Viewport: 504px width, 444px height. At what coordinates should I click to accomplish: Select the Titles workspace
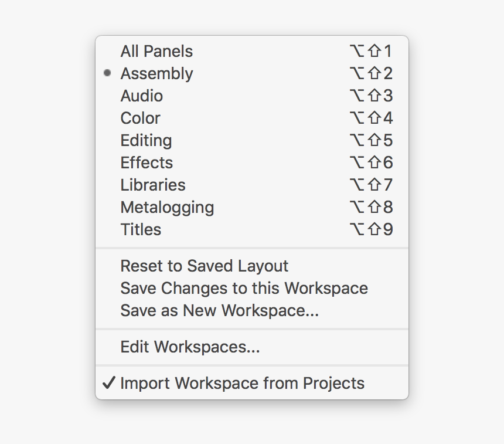click(141, 230)
